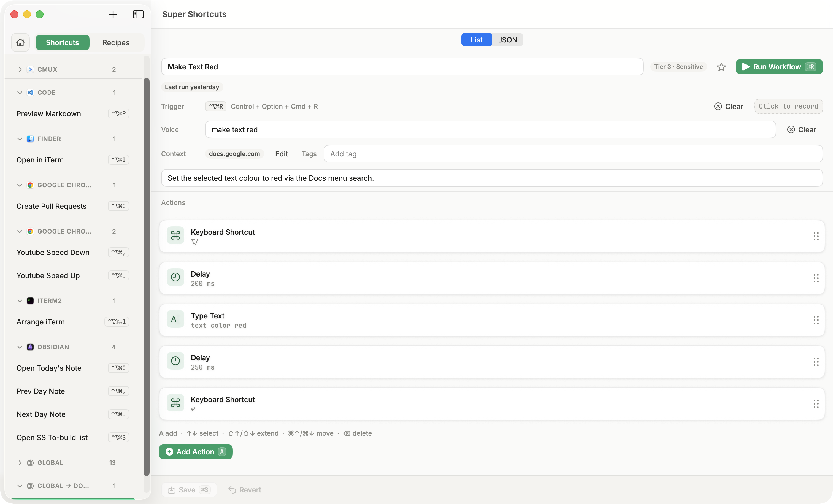This screenshot has height=504, width=833.
Task: Collapse the first GOOGLE CHRO... group with 1 item
Action: [20, 185]
